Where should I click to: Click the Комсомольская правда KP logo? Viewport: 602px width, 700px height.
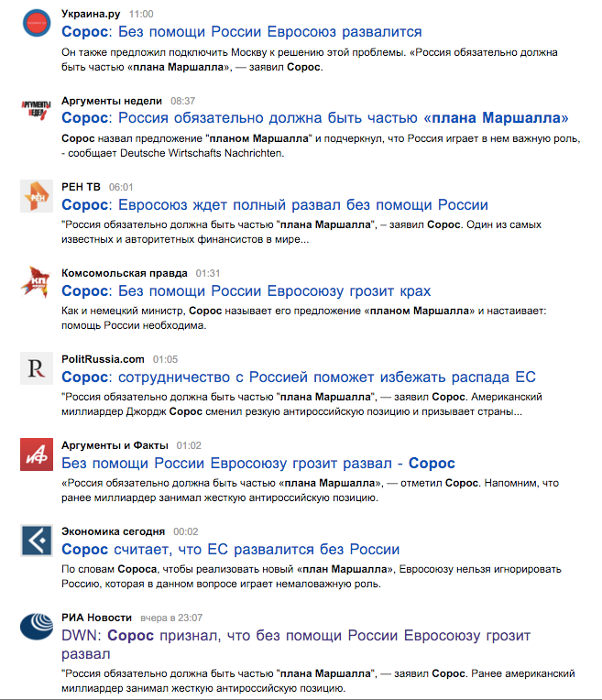tap(36, 281)
